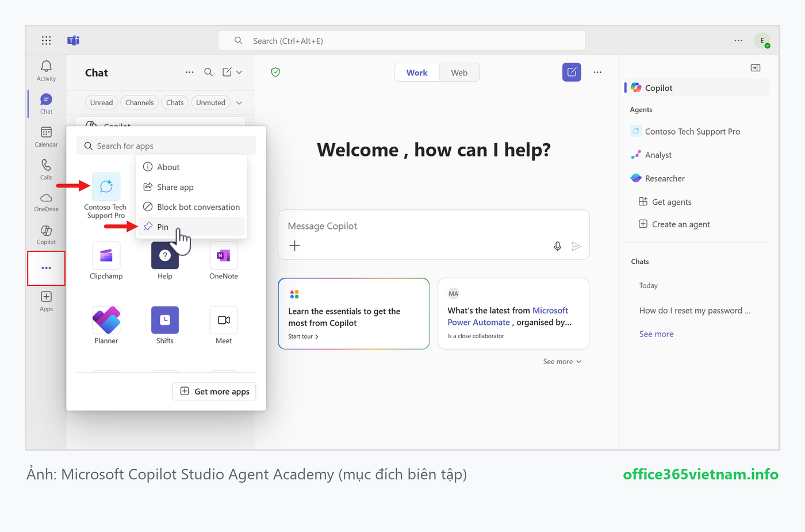Open Copilot in the left rail

46,235
